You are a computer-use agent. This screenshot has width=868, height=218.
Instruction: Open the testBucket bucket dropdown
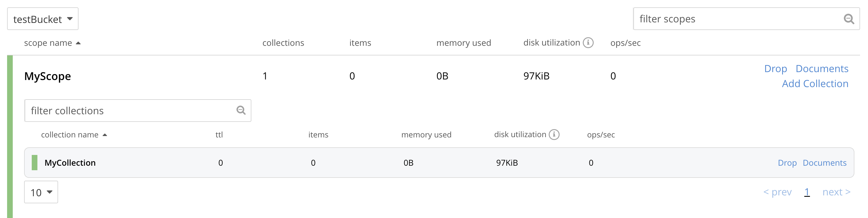click(x=43, y=19)
